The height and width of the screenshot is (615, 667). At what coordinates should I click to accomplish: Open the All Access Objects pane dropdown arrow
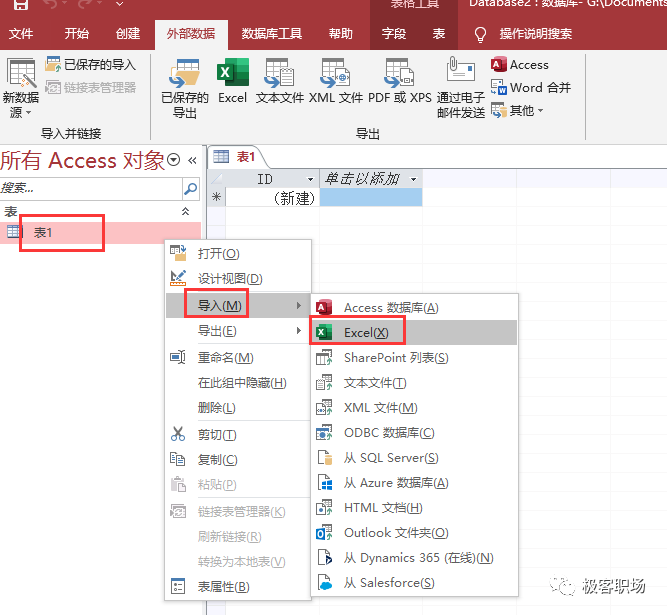(x=174, y=160)
